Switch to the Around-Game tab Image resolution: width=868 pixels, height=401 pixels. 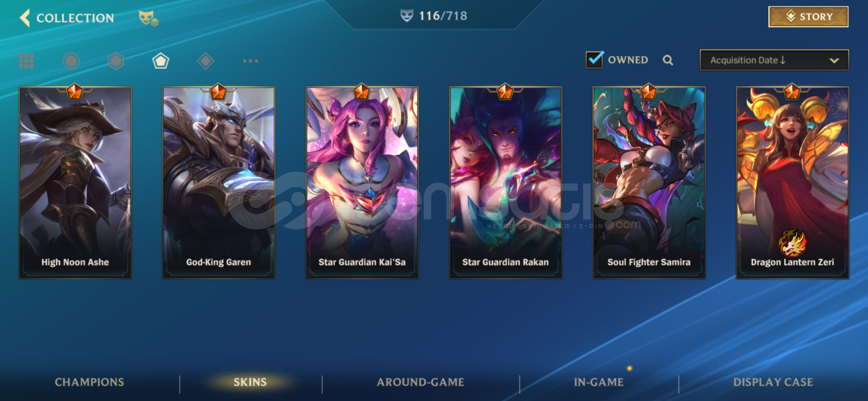(421, 382)
